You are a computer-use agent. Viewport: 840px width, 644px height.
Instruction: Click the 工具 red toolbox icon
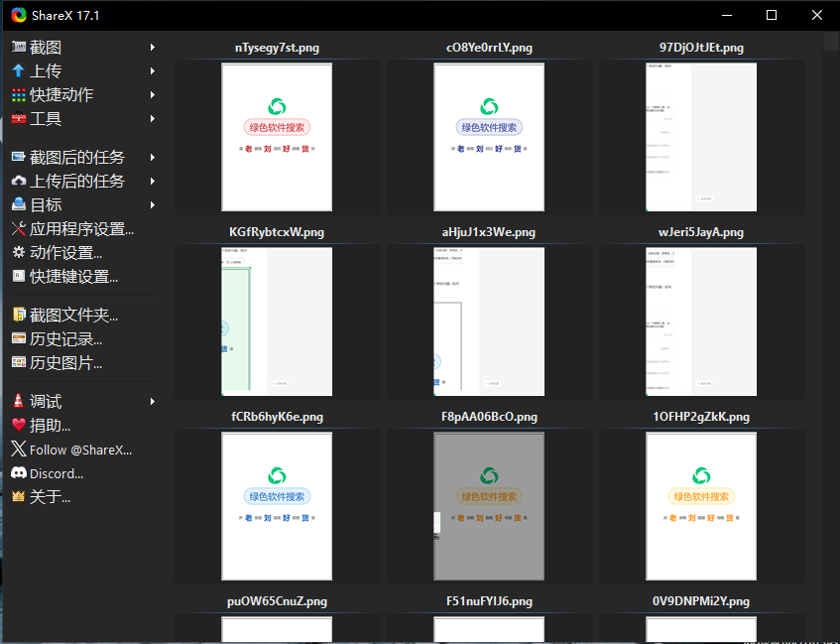coord(18,118)
